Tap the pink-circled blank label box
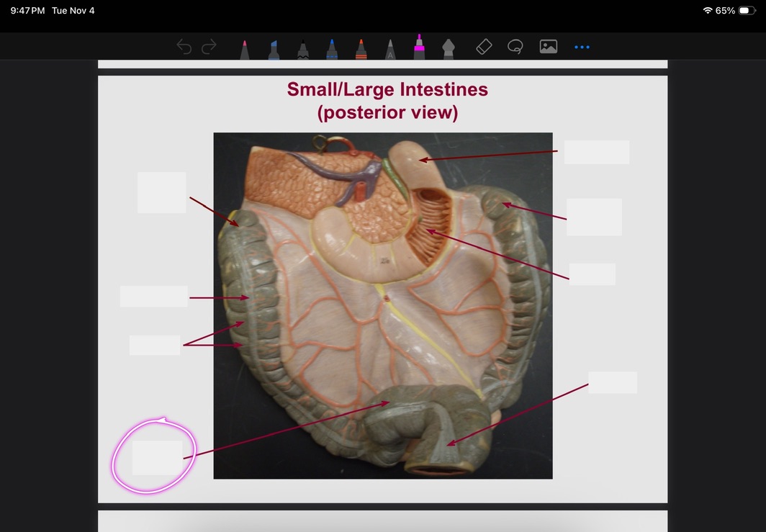Image resolution: width=766 pixels, height=532 pixels. pos(157,458)
